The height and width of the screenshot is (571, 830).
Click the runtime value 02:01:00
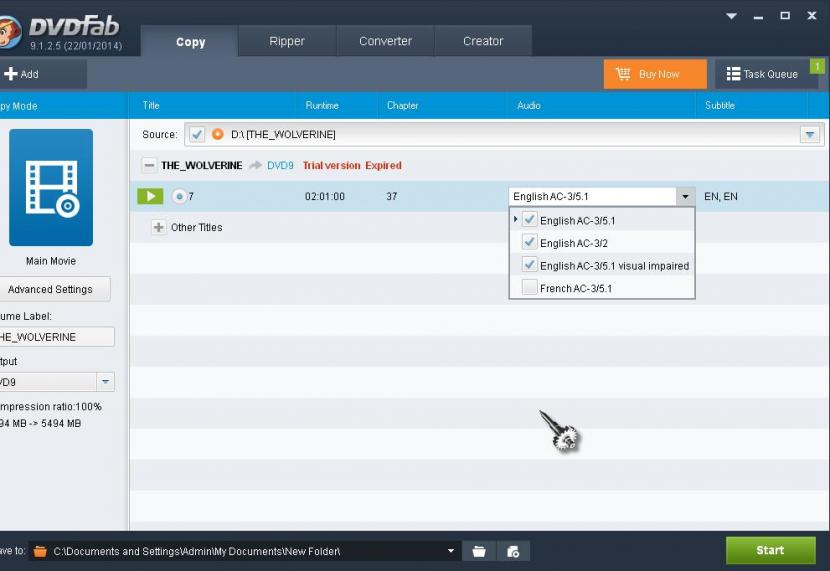click(x=324, y=196)
